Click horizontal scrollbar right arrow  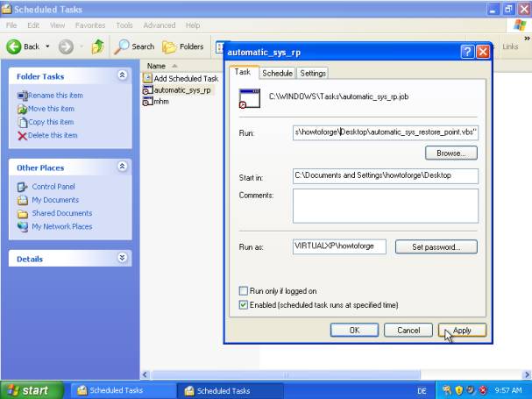click(x=527, y=375)
